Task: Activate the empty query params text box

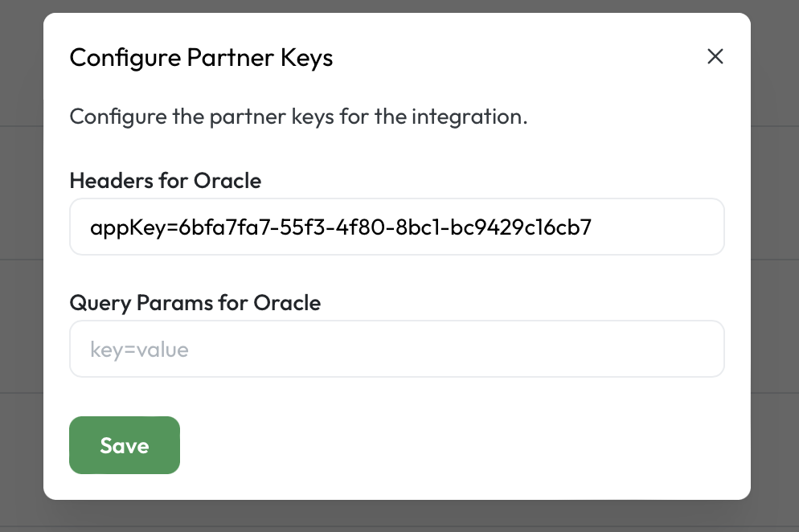Action: coord(396,349)
